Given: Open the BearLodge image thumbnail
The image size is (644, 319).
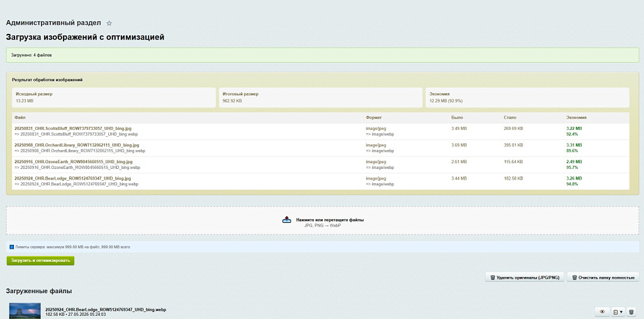Looking at the screenshot, I should 25,311.
